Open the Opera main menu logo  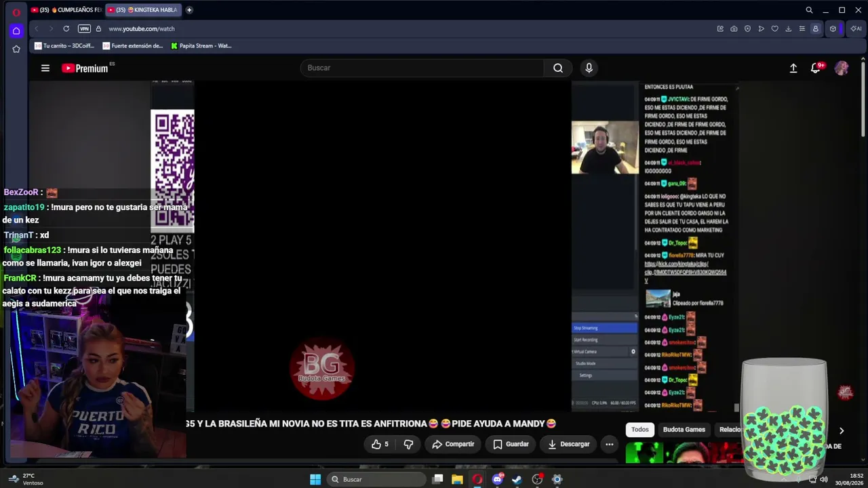(x=16, y=12)
